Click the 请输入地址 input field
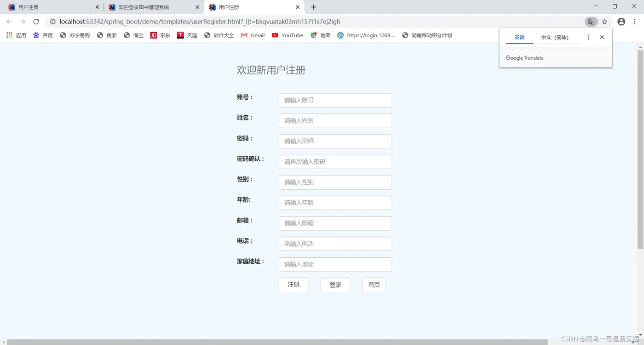The height and width of the screenshot is (345, 644). tap(335, 264)
